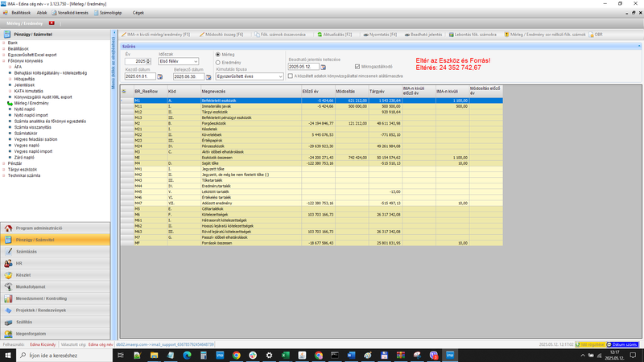Expand Bank tree node
This screenshot has height=362, width=644.
click(x=4, y=43)
